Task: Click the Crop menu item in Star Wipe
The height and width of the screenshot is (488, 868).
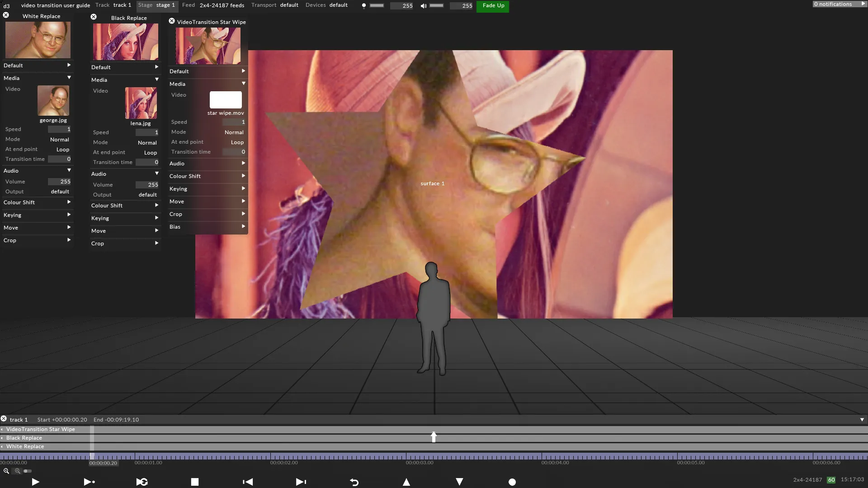Action: pos(175,214)
